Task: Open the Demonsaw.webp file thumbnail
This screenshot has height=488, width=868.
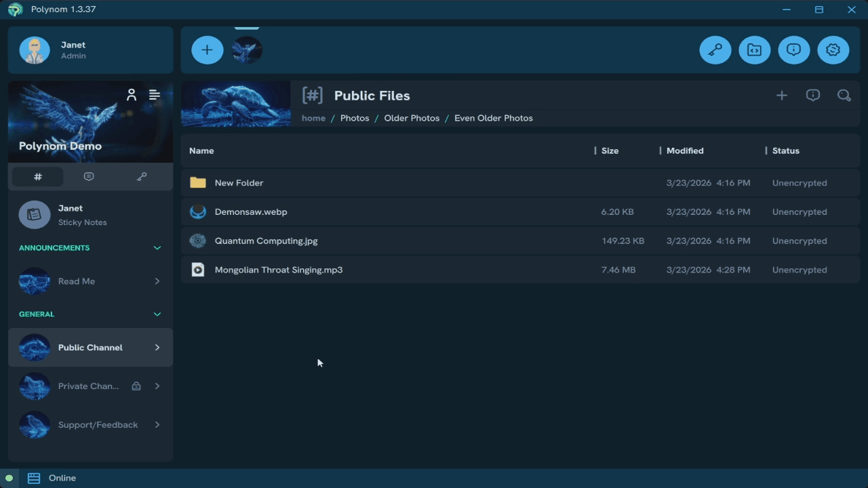Action: coord(197,211)
